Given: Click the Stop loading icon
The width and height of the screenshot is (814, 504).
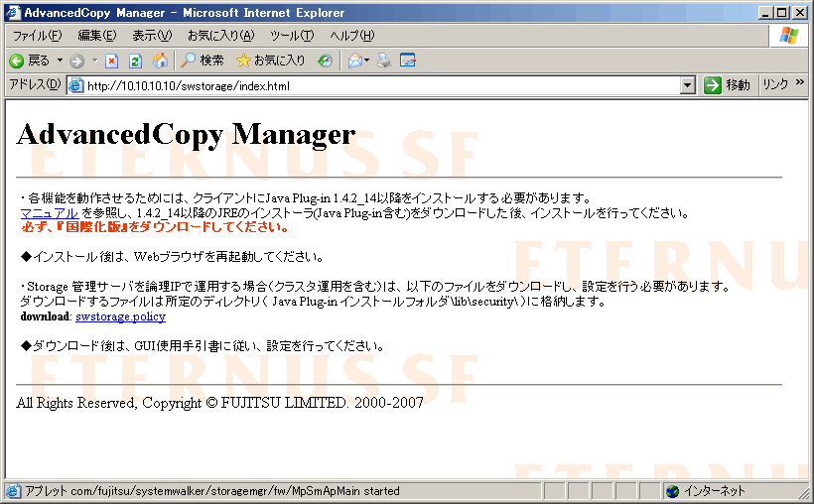Looking at the screenshot, I should coord(111,61).
